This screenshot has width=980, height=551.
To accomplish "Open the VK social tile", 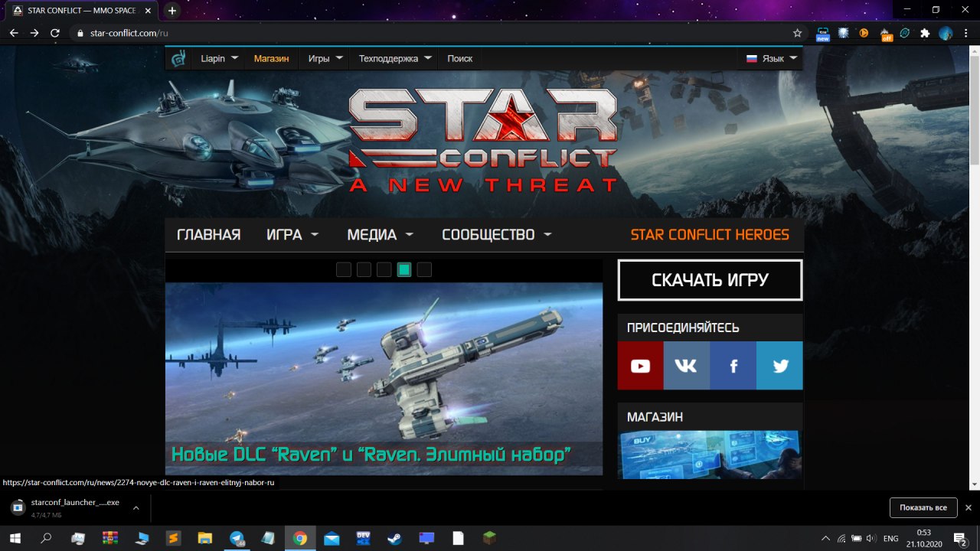I will [686, 366].
